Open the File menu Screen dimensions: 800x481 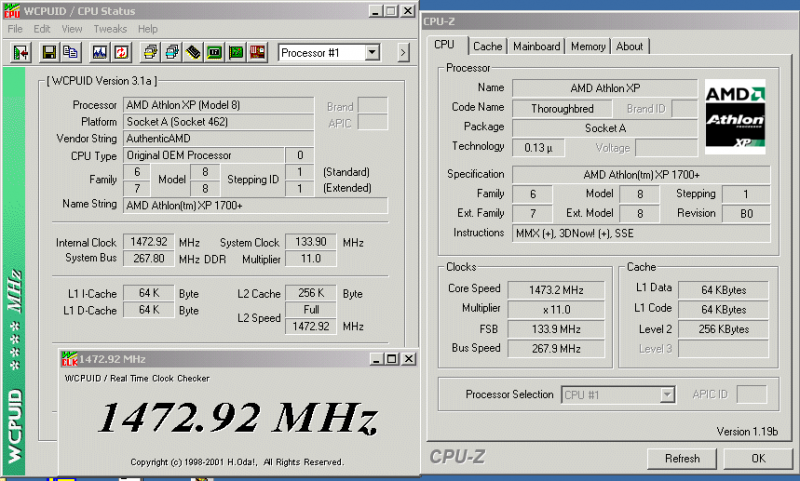[15, 29]
